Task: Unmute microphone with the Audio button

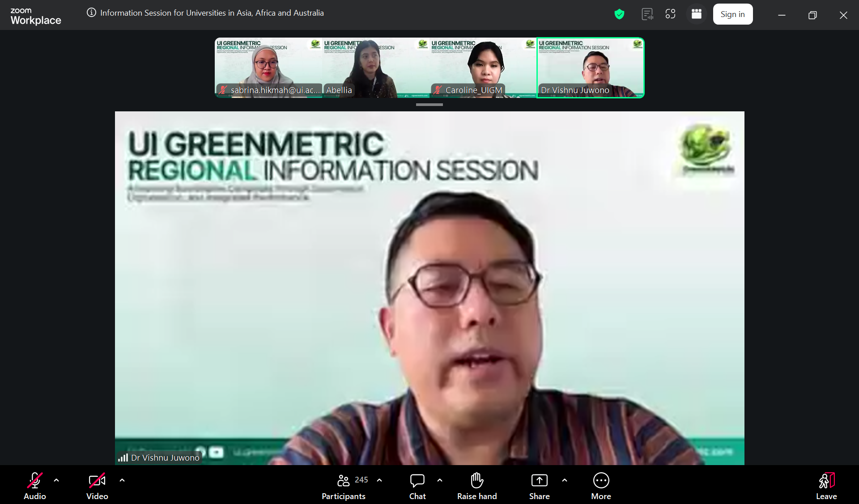Action: (35, 486)
